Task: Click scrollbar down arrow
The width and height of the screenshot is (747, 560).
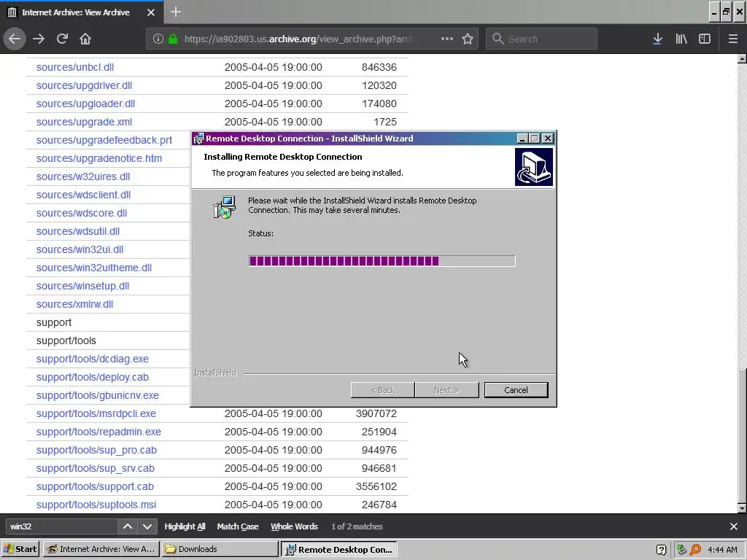Action: [742, 508]
